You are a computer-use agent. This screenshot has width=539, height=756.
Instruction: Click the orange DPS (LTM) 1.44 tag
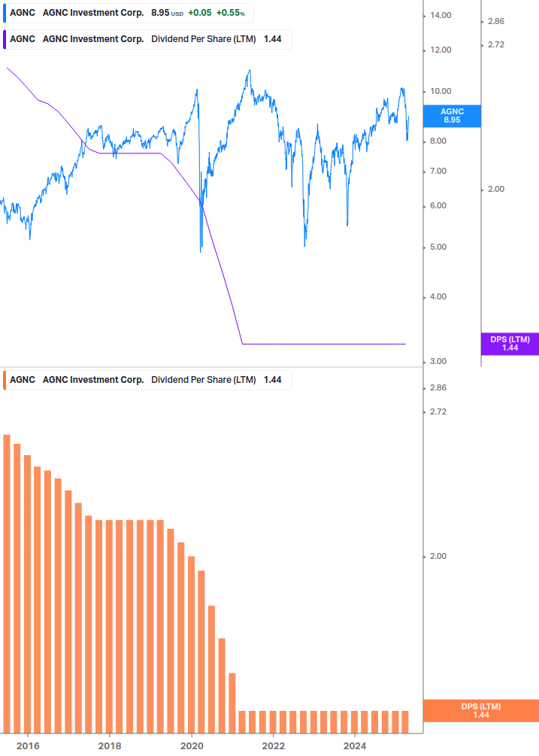[x=480, y=711]
